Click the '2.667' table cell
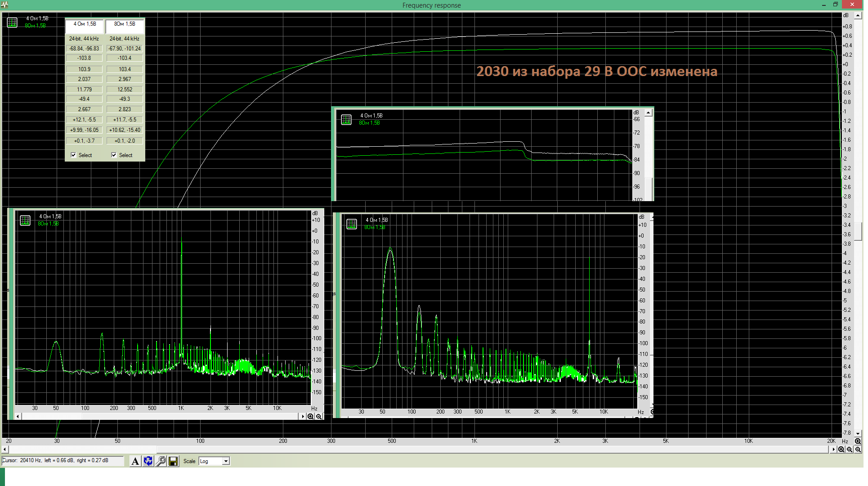 (x=85, y=110)
